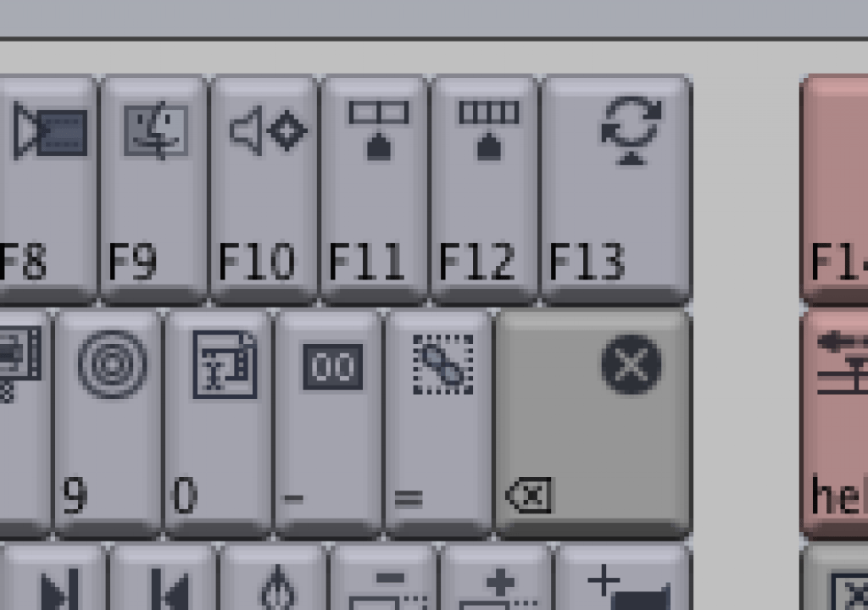
Task: Click the equals key with dotted link icon
Action: click(x=438, y=424)
